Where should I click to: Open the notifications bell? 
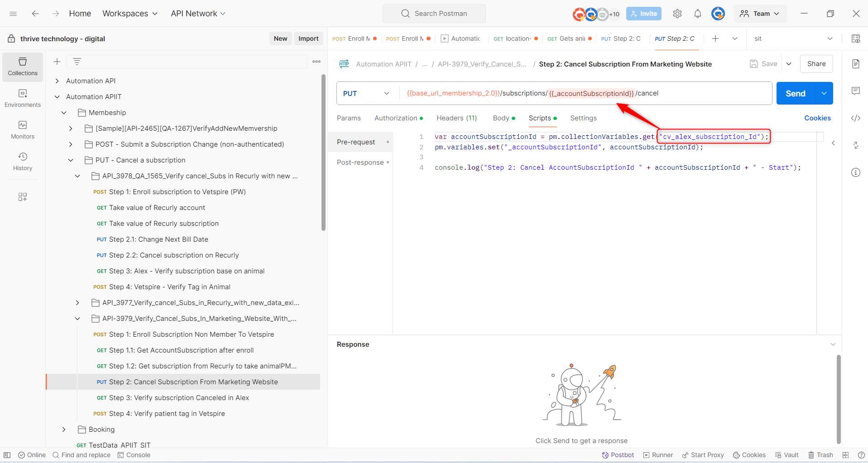pos(698,14)
